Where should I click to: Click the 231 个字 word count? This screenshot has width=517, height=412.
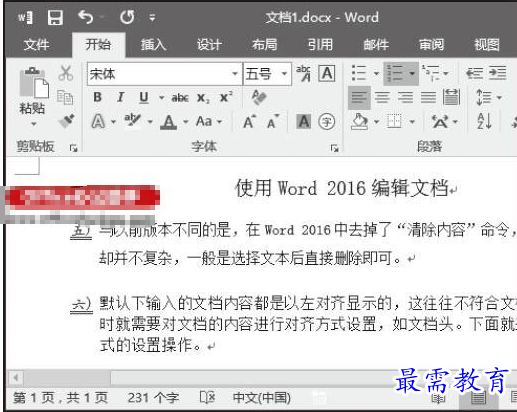154,398
